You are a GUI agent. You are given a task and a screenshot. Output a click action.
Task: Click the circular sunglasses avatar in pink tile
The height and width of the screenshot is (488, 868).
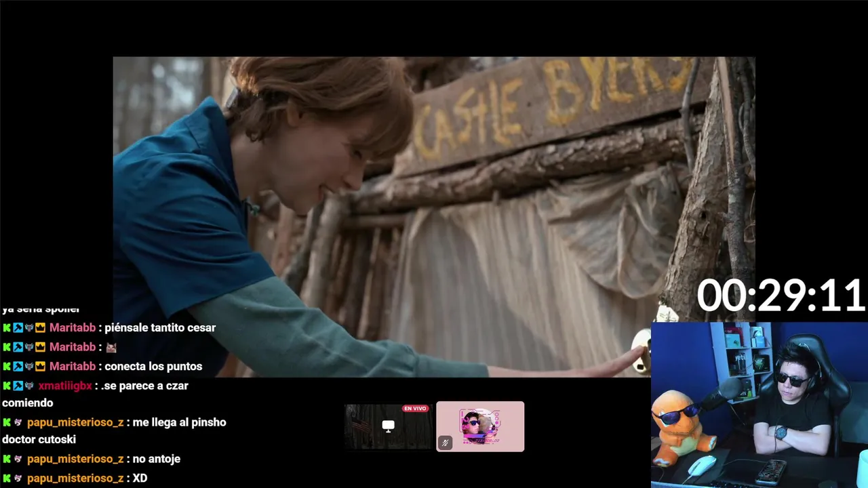(x=480, y=426)
